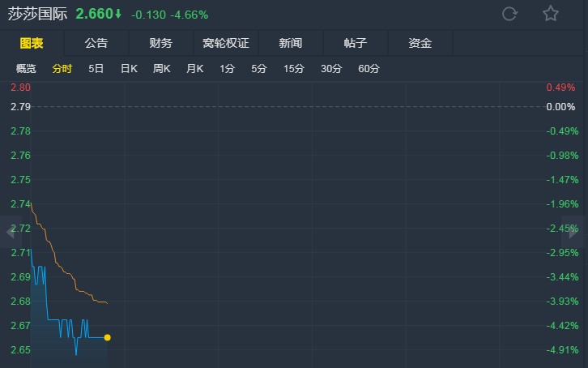
Task: Add stock to favorites with star icon
Action: [551, 14]
